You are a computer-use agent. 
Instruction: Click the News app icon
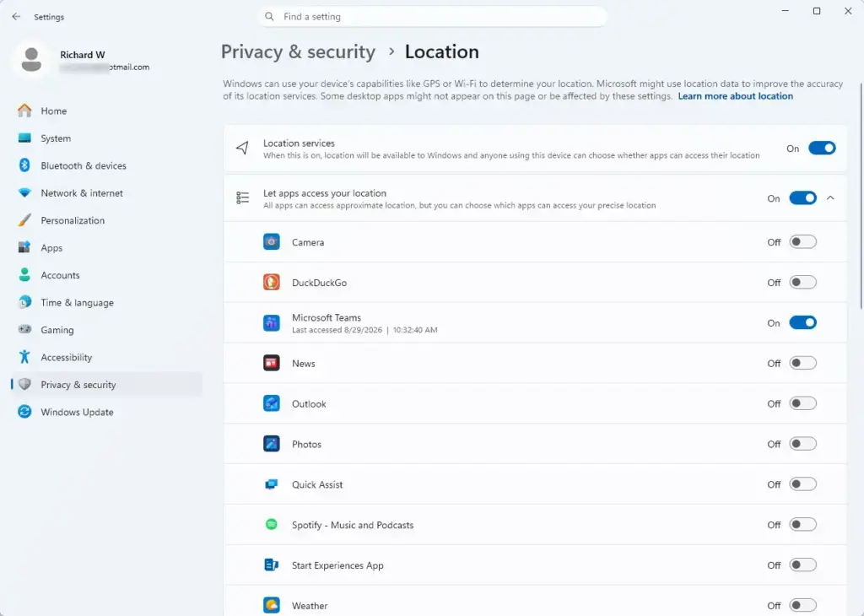(271, 363)
